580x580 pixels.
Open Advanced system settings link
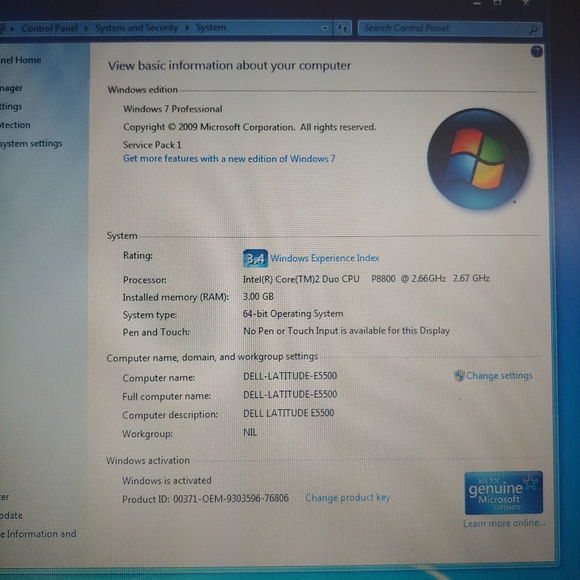click(31, 144)
